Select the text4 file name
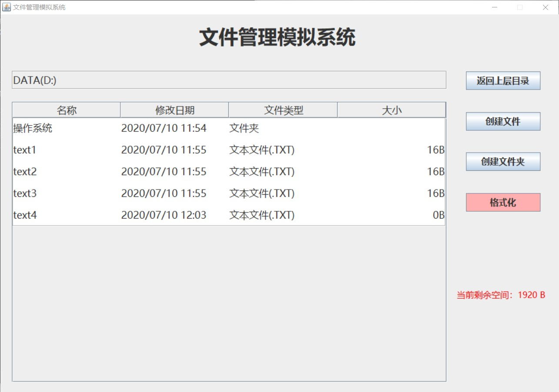The width and height of the screenshot is (559, 392). pos(25,215)
